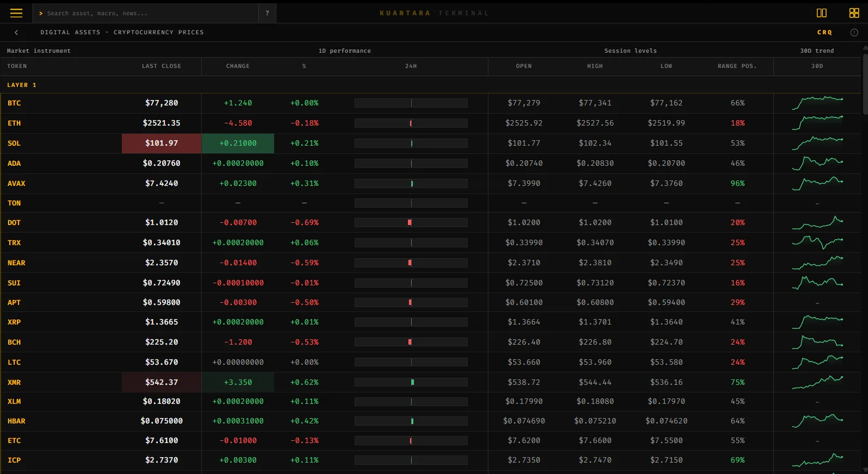Select BTC last close $77,280
868x474 pixels.
click(162, 103)
